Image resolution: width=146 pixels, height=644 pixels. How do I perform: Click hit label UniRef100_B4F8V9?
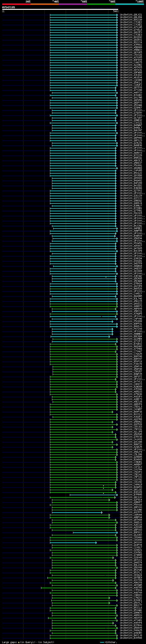click(131, 60)
